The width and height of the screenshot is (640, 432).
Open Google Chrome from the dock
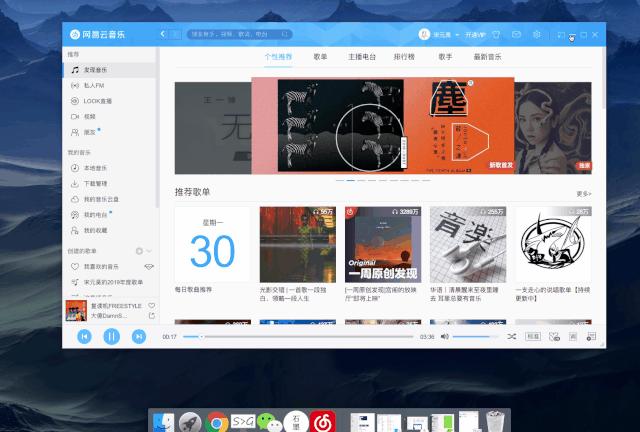click(x=217, y=423)
